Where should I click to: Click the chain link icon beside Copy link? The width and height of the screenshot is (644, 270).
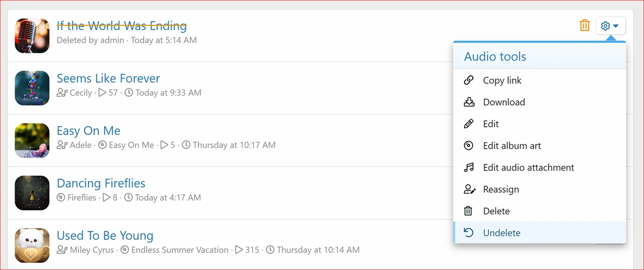coord(469,80)
